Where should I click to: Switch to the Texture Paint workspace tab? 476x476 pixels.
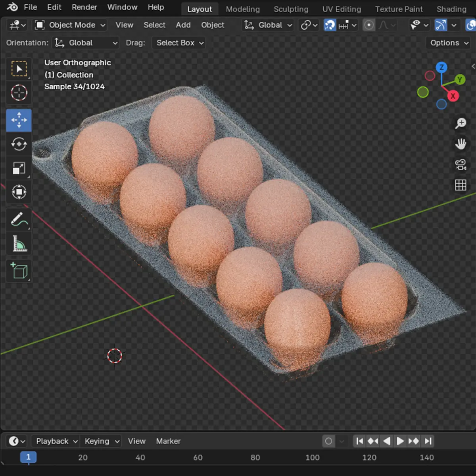(x=399, y=9)
